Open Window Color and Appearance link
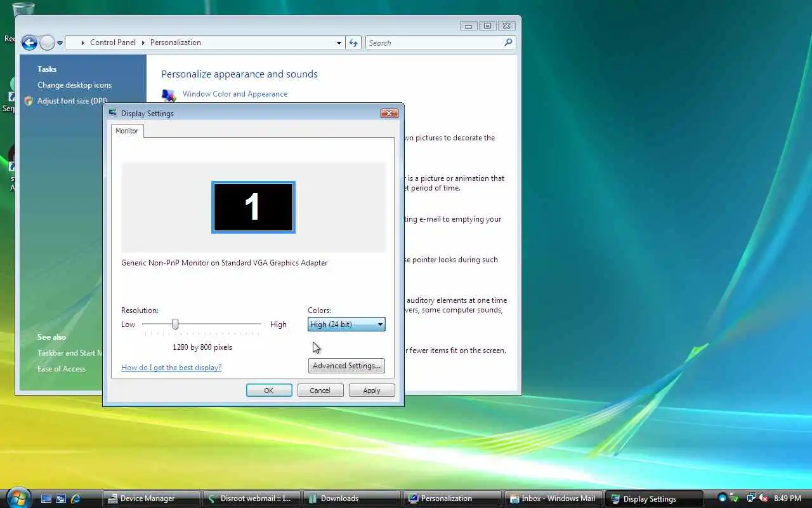The width and height of the screenshot is (812, 508). [235, 94]
